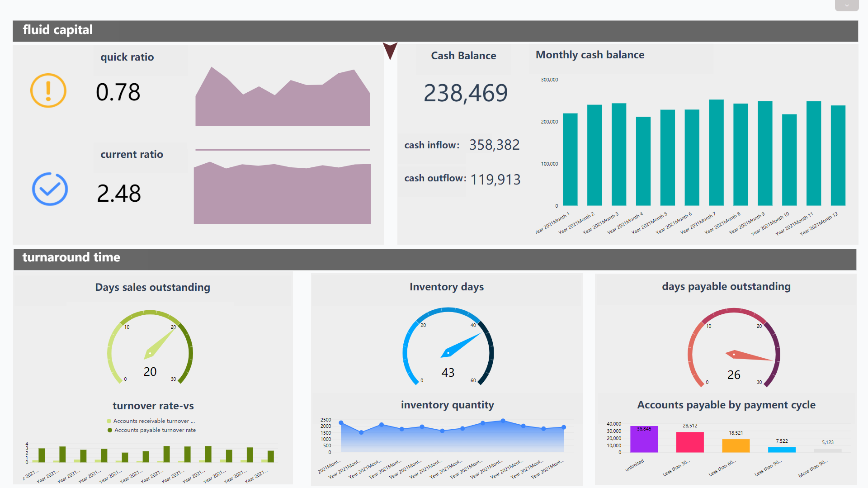Click the dark red triangle marker
The height and width of the screenshot is (488, 868).
pyautogui.click(x=390, y=51)
